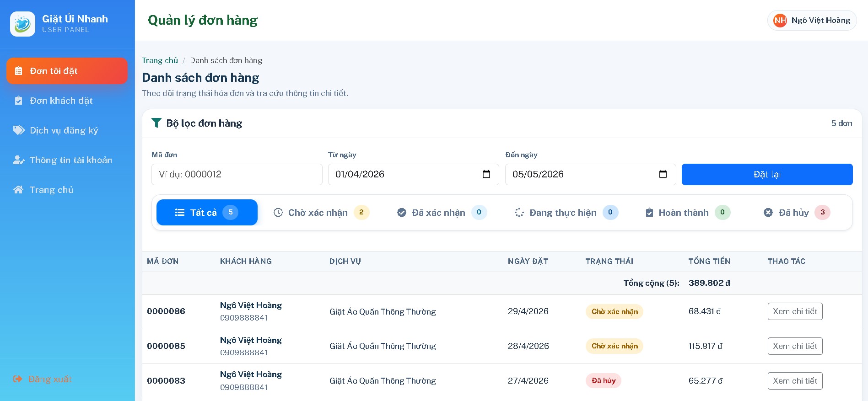Filter orders by Đã xác nhận

(x=442, y=213)
